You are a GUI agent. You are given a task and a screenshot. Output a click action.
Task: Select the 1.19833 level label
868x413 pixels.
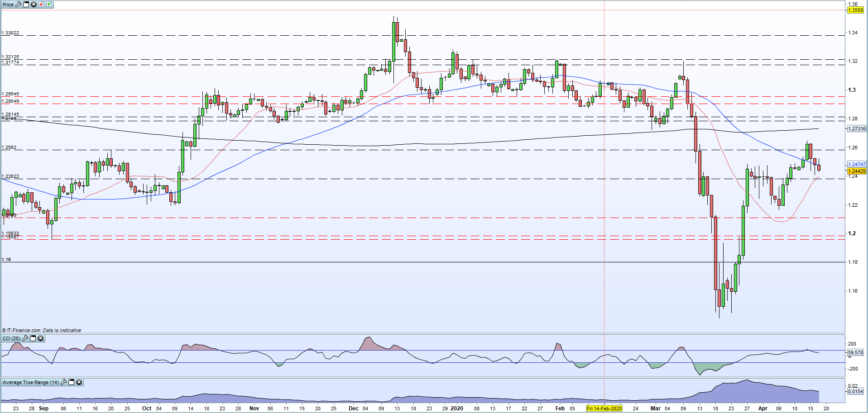(x=10, y=233)
